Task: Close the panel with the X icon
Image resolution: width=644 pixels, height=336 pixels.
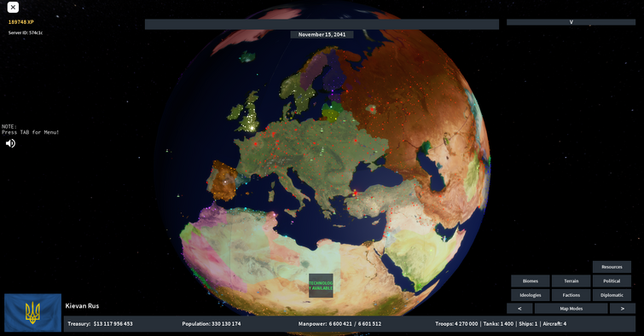Action: (13, 7)
